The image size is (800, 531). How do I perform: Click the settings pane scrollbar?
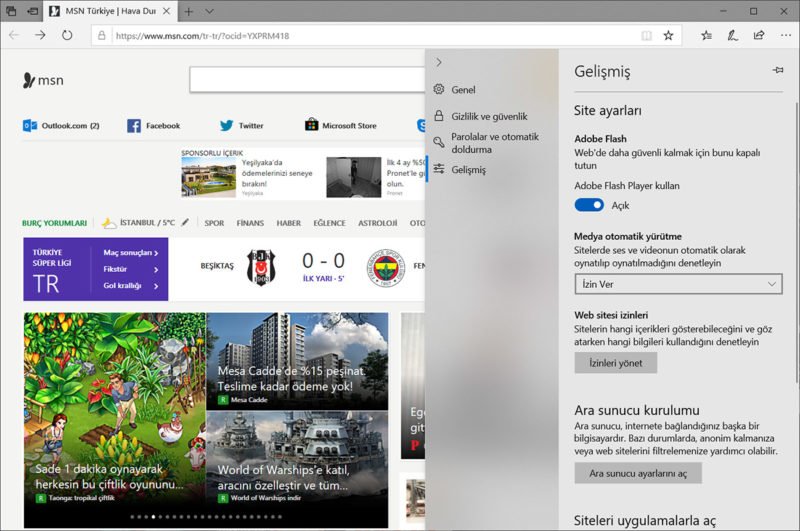pyautogui.click(x=796, y=242)
